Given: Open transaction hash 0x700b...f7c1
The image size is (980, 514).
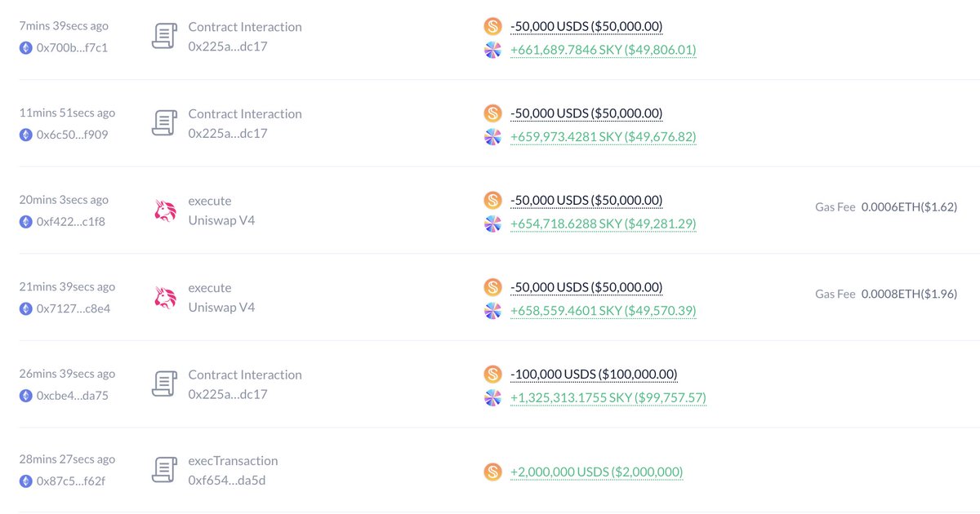Looking at the screenshot, I should [72, 47].
